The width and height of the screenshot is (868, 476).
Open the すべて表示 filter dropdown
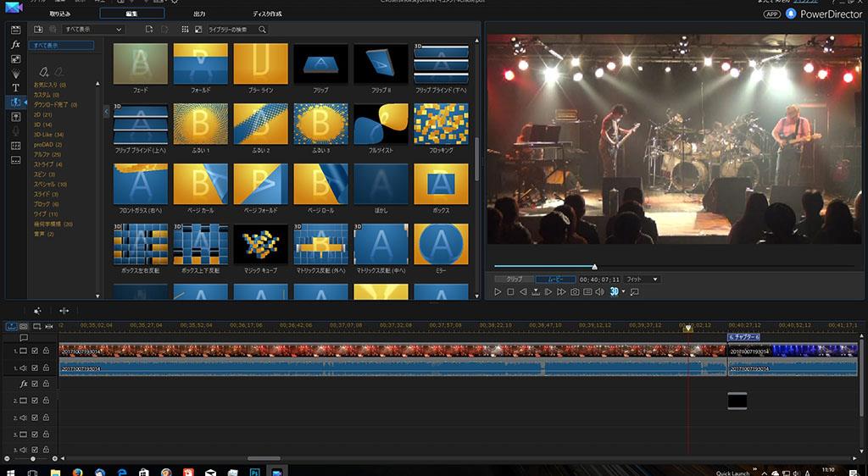[92, 30]
